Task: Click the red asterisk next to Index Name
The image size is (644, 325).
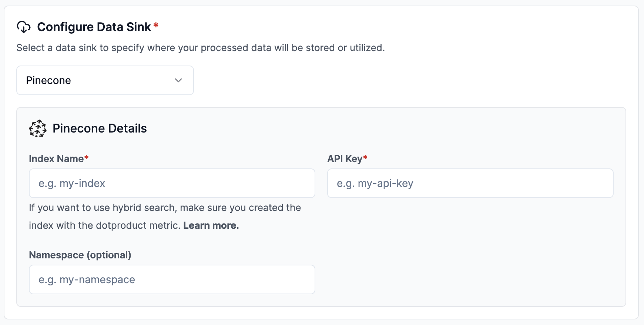Action: point(86,158)
